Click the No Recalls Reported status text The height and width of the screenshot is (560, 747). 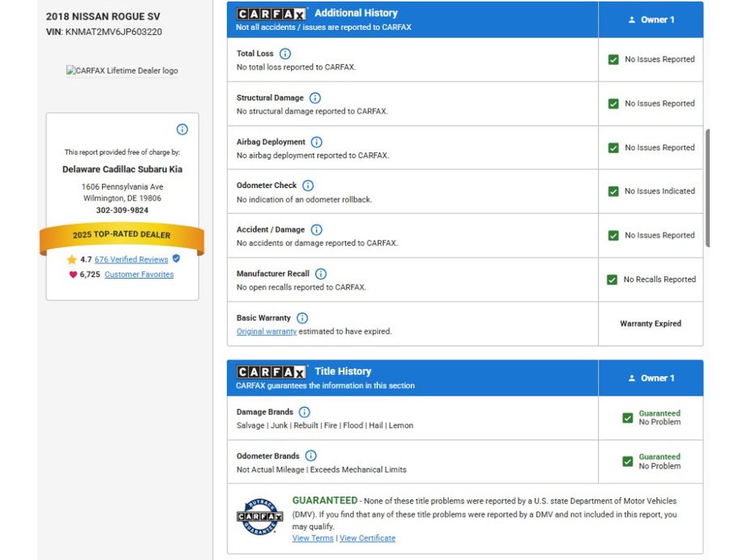659,280
